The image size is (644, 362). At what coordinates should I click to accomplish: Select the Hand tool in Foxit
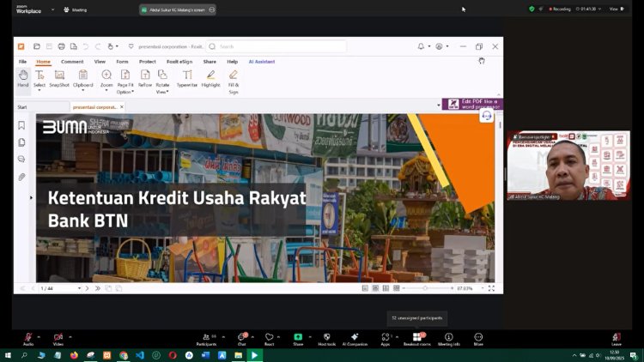pos(23,77)
